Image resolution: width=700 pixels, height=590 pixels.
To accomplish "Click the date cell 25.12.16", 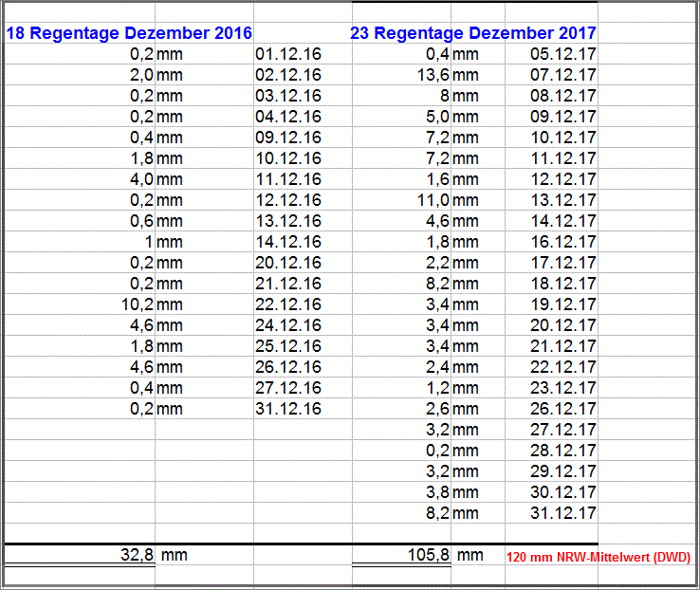I will click(x=288, y=346).
